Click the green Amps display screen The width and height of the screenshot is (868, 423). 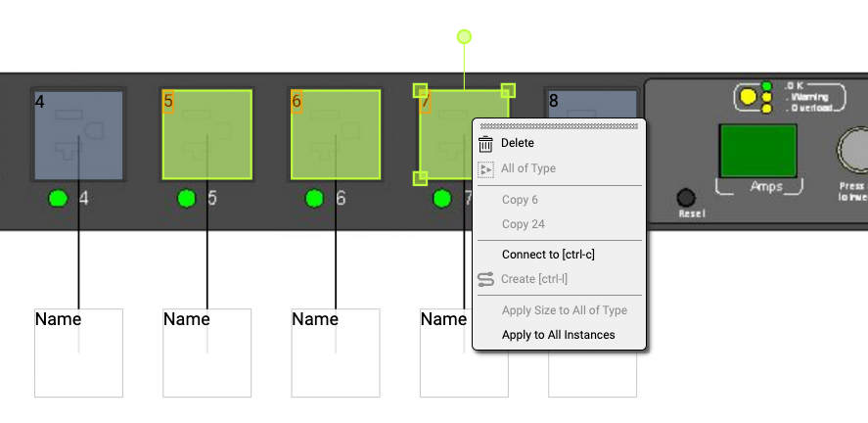(758, 150)
